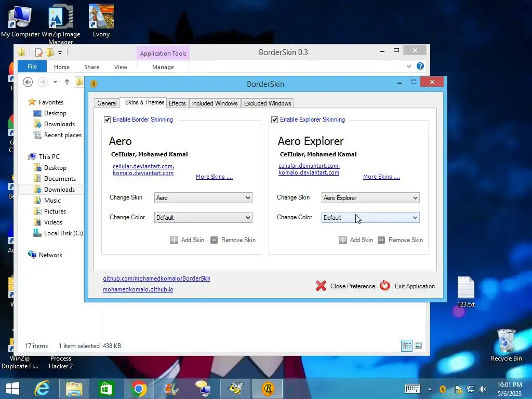Switch Explorer to large thumbnails view icon
532x399 pixels.
(418, 345)
